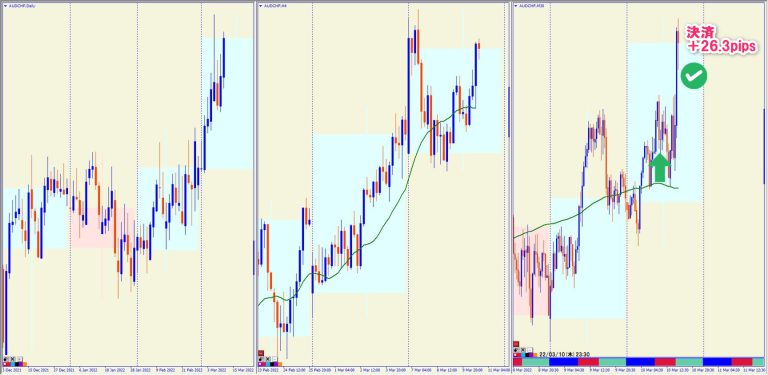Click the blank white button in the Daily chart
This screenshot has width=768, height=375.
(x=20, y=359)
